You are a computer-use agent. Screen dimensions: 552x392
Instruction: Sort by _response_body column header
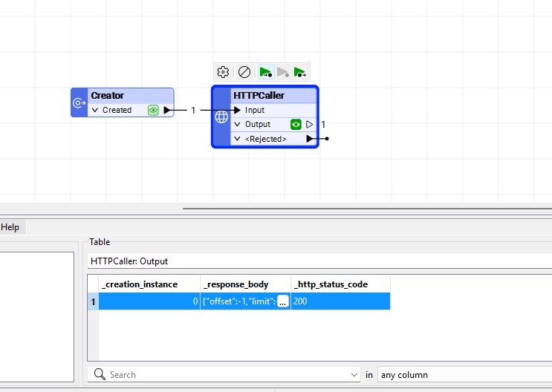coord(245,284)
